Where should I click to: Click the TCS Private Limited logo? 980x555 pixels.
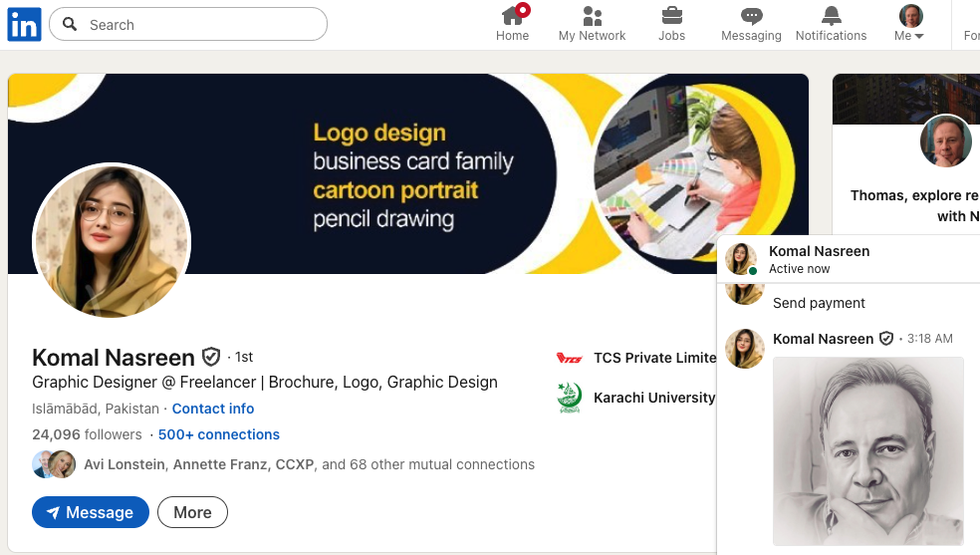pyautogui.click(x=570, y=358)
